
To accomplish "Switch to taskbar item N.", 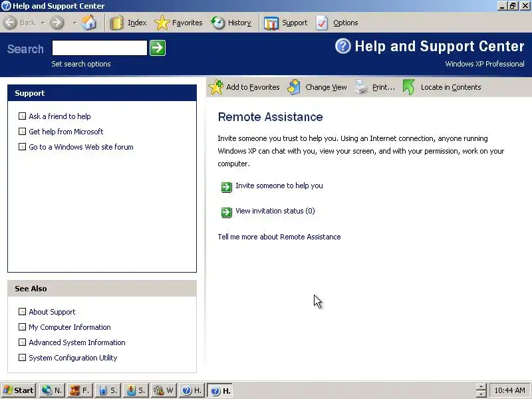I will coord(53,390).
